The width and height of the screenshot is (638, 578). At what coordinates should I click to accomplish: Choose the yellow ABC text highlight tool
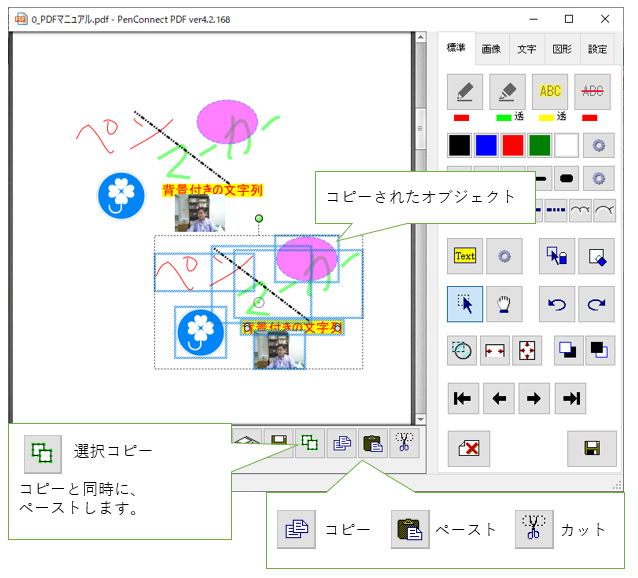click(550, 91)
